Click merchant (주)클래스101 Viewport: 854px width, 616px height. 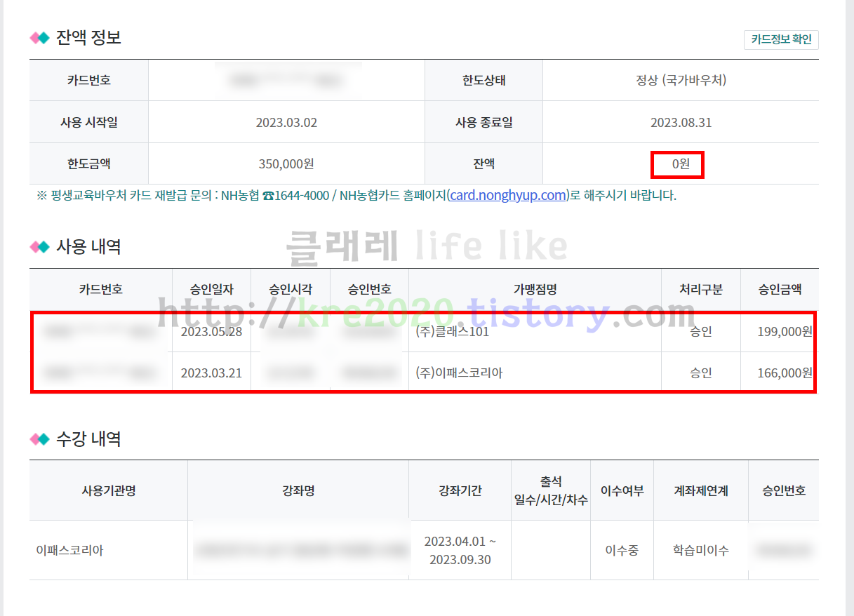tap(452, 332)
